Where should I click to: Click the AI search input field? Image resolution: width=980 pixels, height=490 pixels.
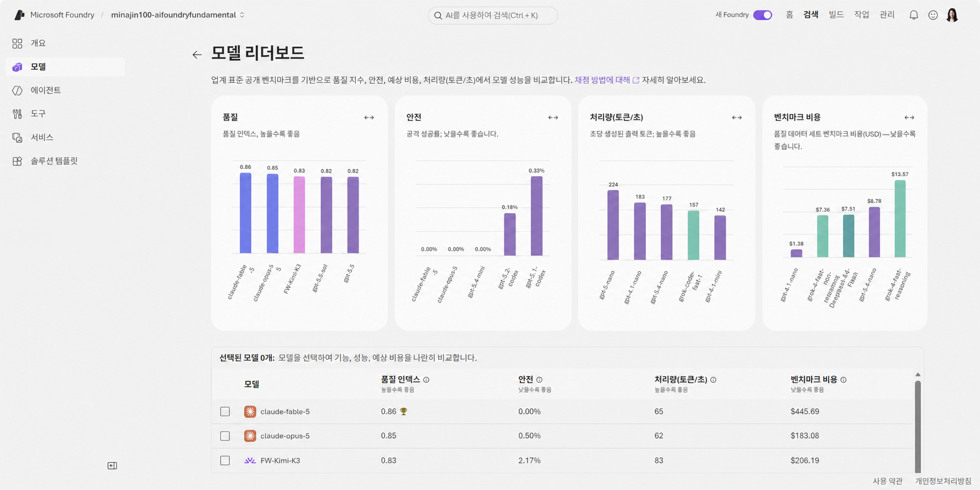pos(493,15)
